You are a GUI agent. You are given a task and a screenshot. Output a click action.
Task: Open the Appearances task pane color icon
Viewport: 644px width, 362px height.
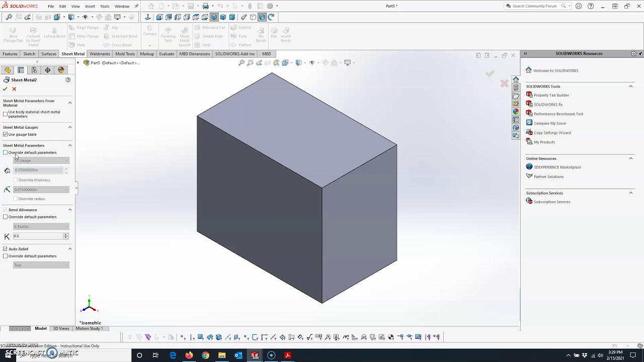tap(516, 112)
